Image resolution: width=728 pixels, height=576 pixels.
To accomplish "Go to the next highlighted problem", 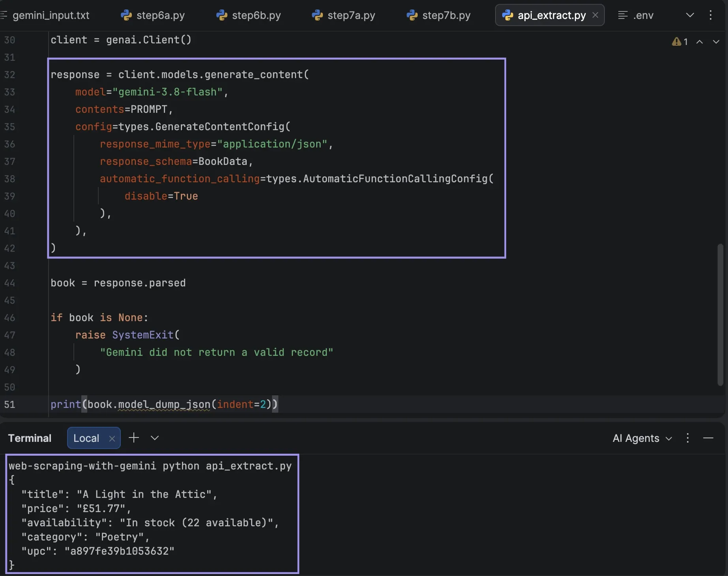I will pos(716,42).
